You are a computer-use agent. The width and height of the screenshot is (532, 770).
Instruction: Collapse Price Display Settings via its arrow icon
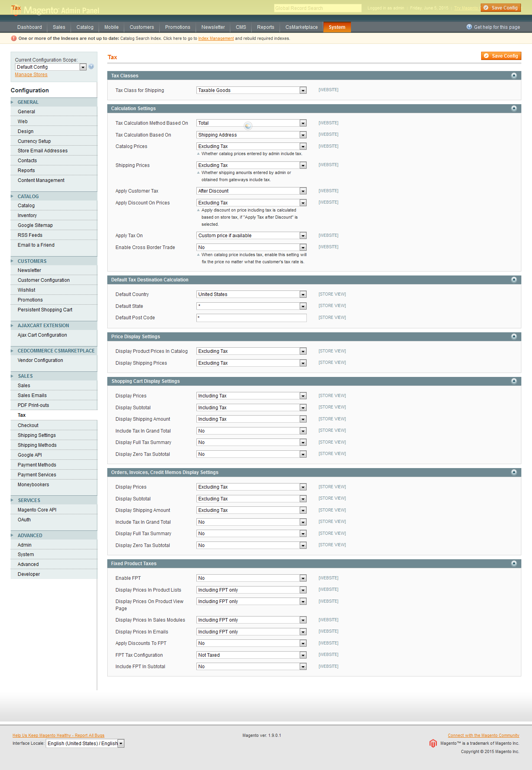coord(514,336)
